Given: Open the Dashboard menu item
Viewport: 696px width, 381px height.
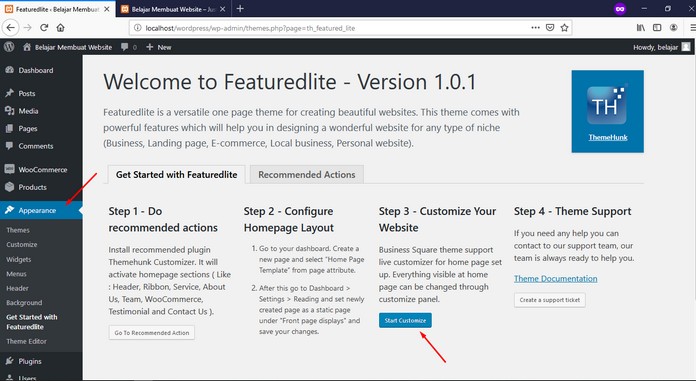Looking at the screenshot, I should tap(41, 70).
